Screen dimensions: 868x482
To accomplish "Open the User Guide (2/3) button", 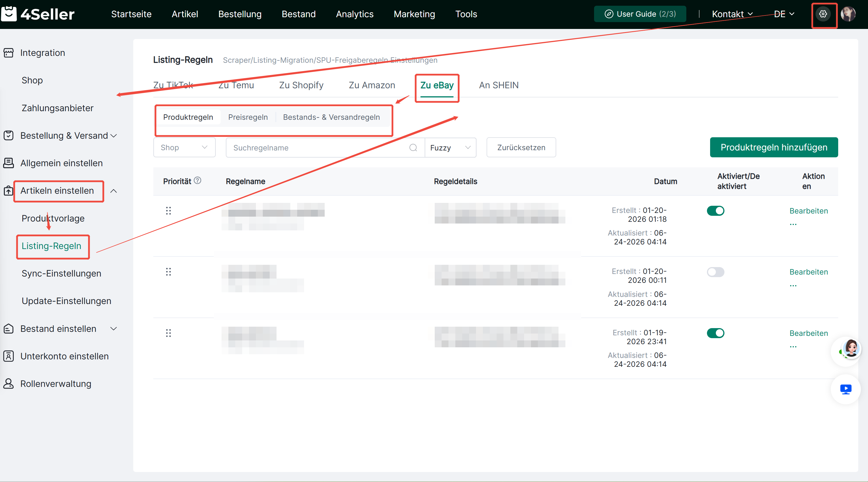I will (x=640, y=14).
